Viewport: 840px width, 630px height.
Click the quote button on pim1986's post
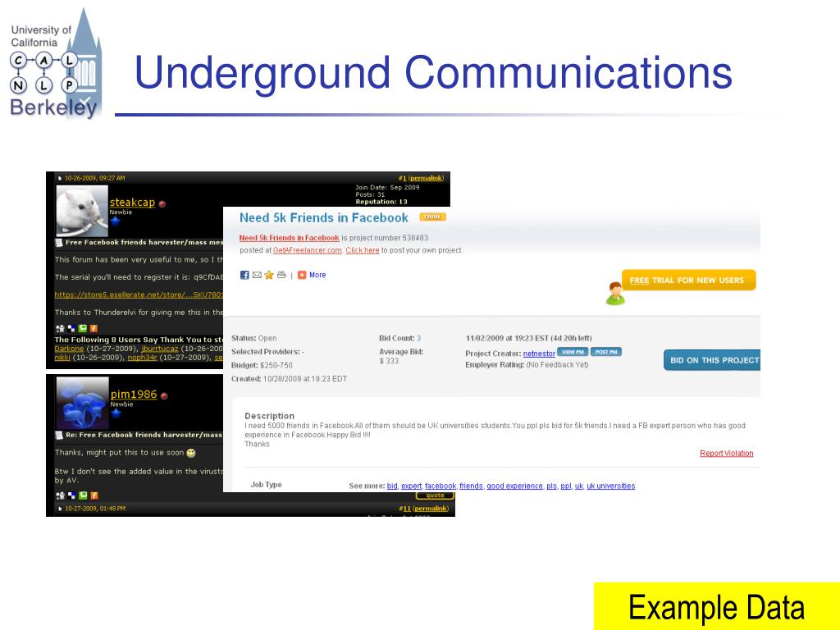click(435, 495)
